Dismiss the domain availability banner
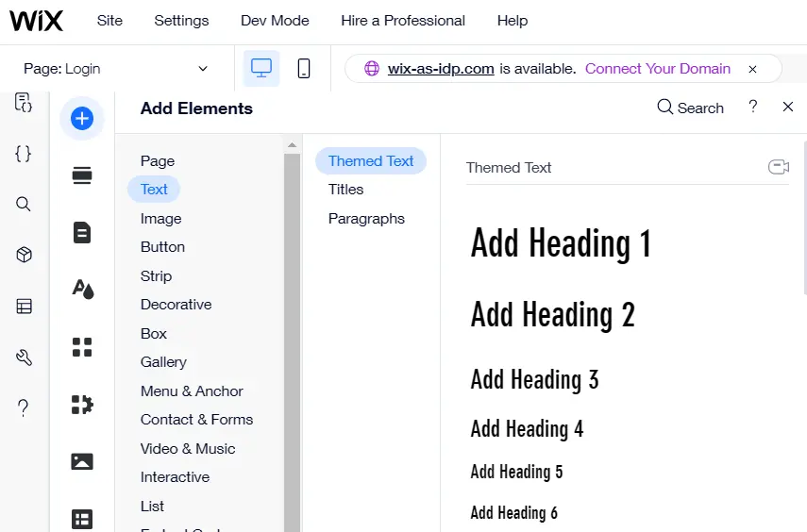This screenshot has width=807, height=532. [x=752, y=69]
